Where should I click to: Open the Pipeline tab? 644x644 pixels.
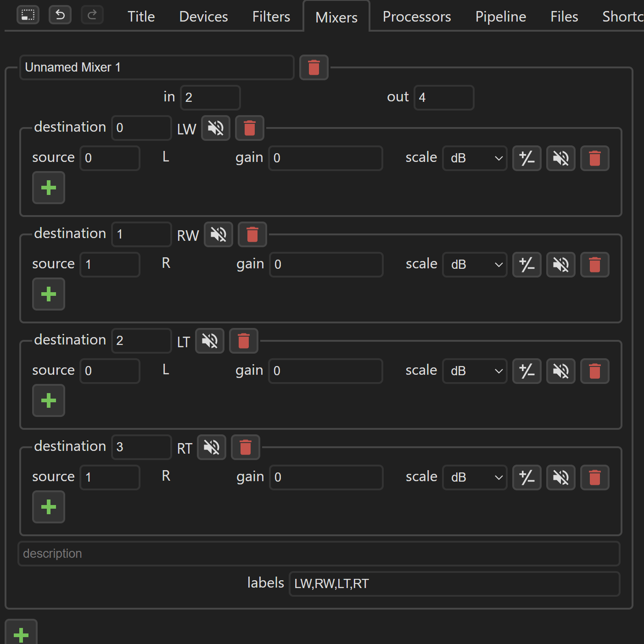[x=501, y=17]
